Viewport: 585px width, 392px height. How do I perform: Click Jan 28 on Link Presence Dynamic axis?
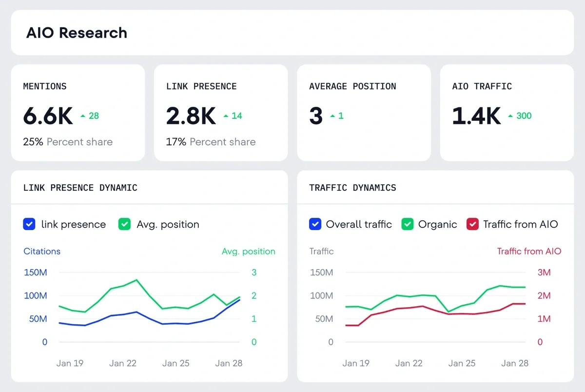coord(229,363)
